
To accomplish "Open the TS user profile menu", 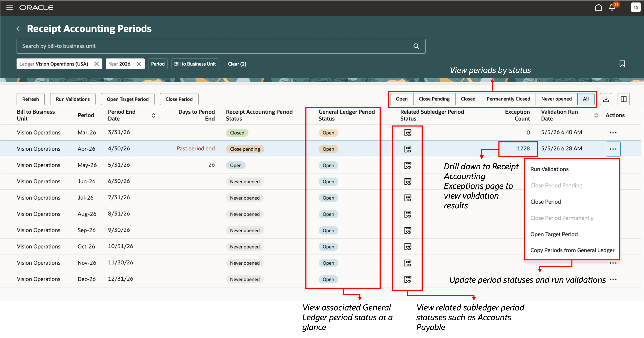I will 636,7.
